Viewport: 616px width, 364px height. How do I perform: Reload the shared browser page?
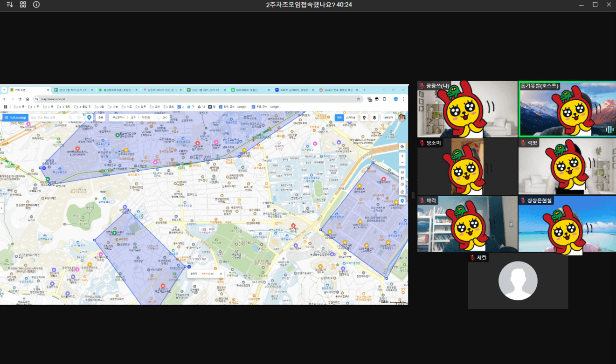point(20,99)
